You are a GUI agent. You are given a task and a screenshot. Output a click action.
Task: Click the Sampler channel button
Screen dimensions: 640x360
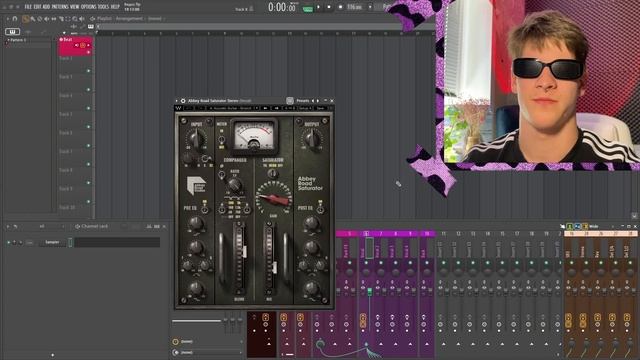(52, 242)
